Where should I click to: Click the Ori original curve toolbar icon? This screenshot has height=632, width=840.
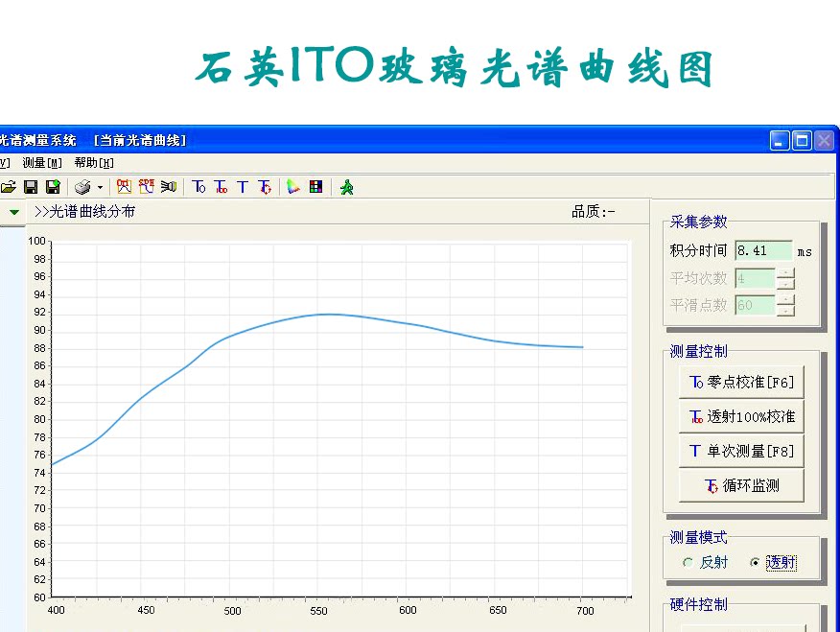[124, 186]
